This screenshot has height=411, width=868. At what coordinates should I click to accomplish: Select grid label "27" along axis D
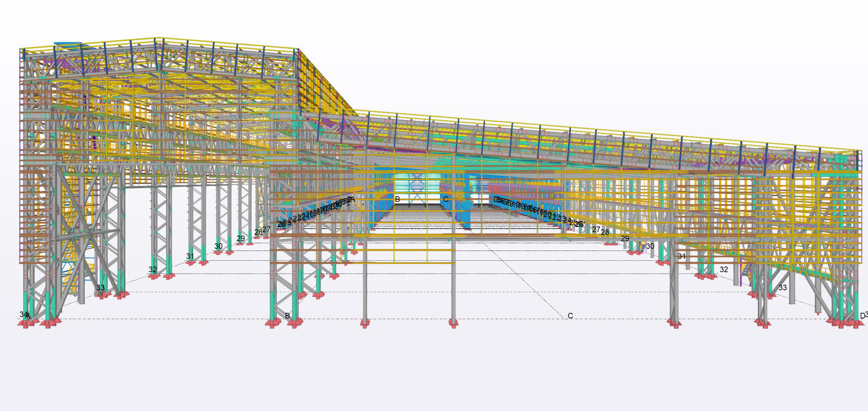pyautogui.click(x=596, y=230)
